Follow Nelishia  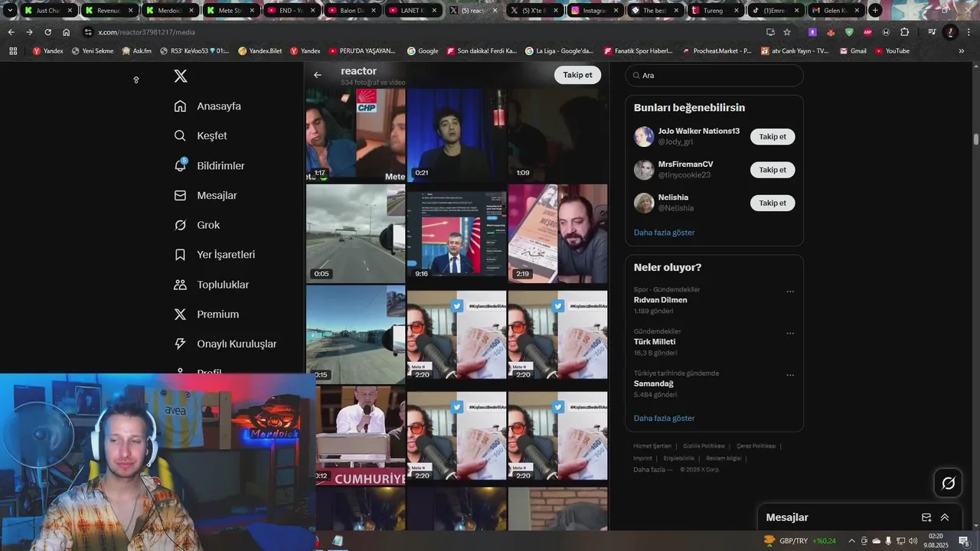point(773,203)
